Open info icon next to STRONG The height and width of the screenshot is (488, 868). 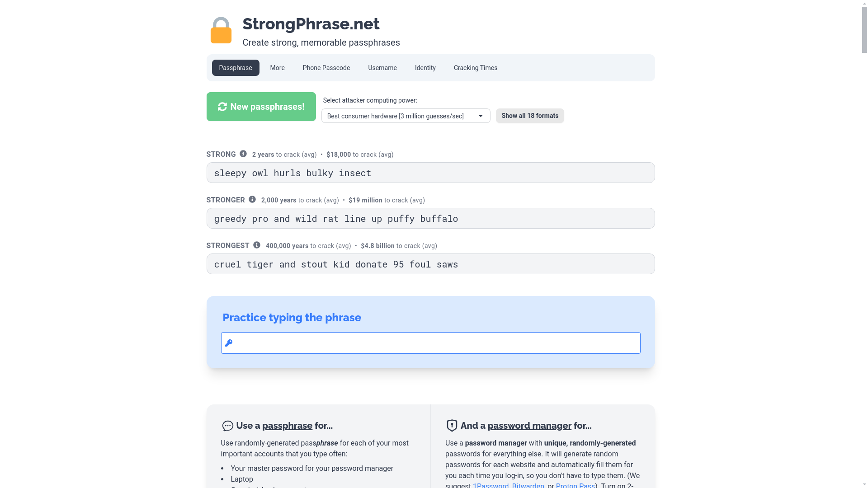(x=243, y=154)
